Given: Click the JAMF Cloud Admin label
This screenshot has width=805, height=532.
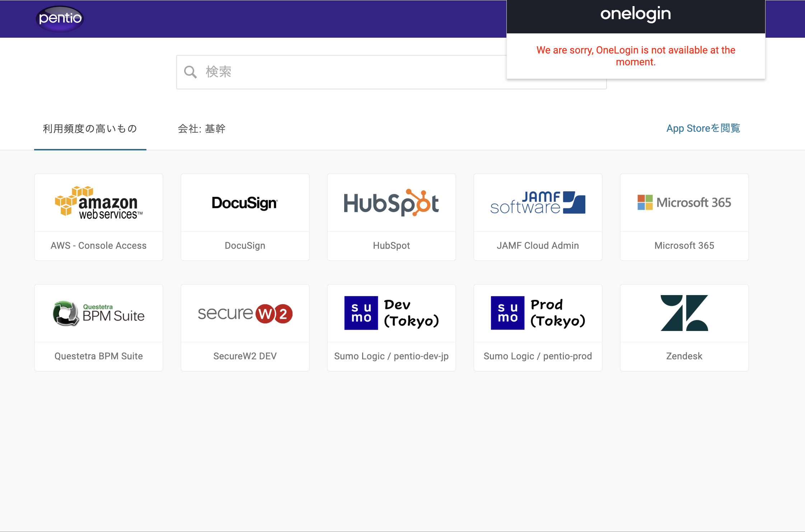Looking at the screenshot, I should point(538,246).
